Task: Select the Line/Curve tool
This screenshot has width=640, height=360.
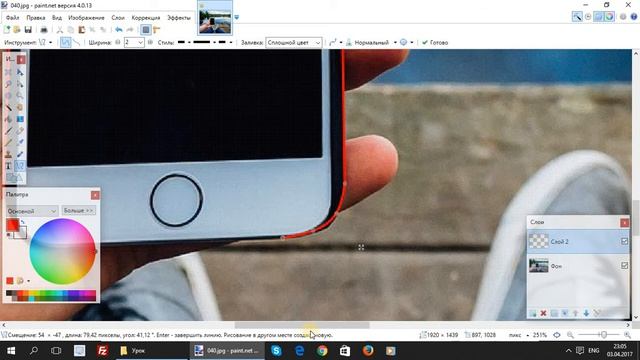Action: (x=20, y=166)
